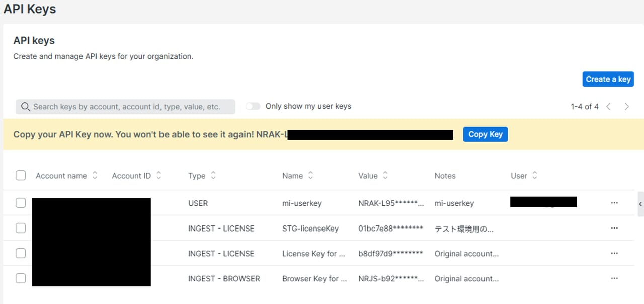This screenshot has height=304, width=644.
Task: Select the checkbox for the mi-userkey row
Action: coord(21,203)
